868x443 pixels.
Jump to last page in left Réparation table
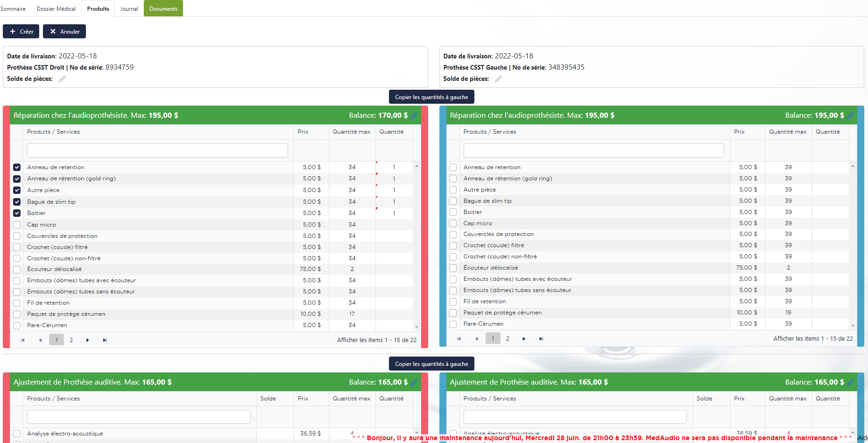tap(105, 340)
